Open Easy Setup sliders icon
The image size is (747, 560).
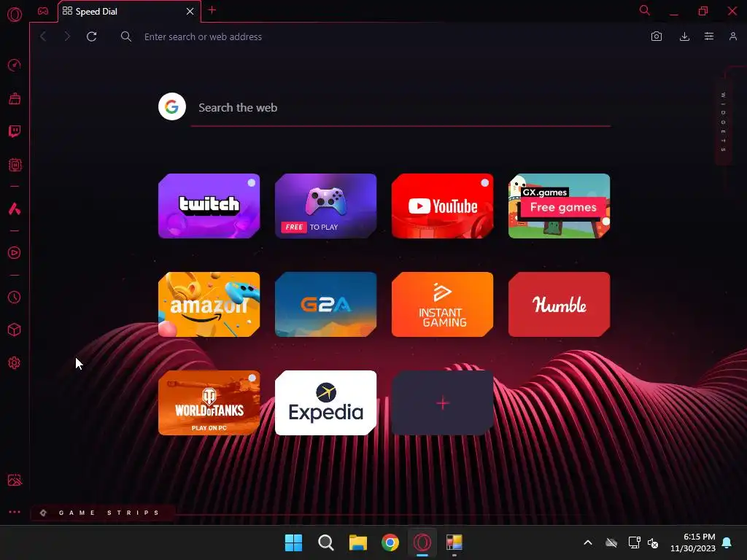[709, 36]
